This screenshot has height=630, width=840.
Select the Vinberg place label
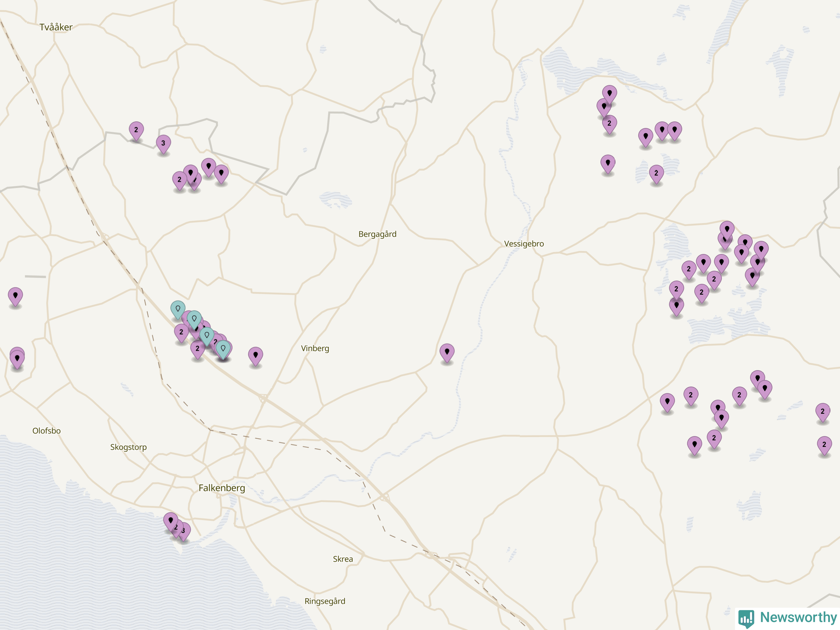click(x=315, y=348)
